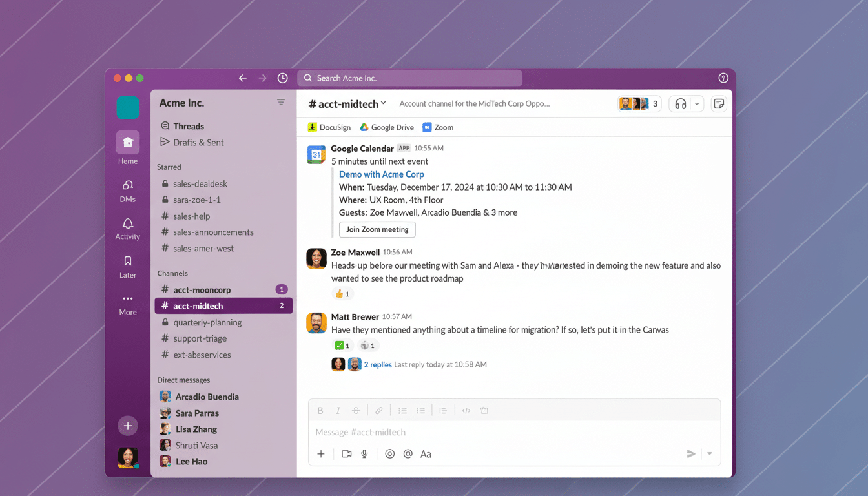Record an audio clip with the microphone icon

(364, 454)
